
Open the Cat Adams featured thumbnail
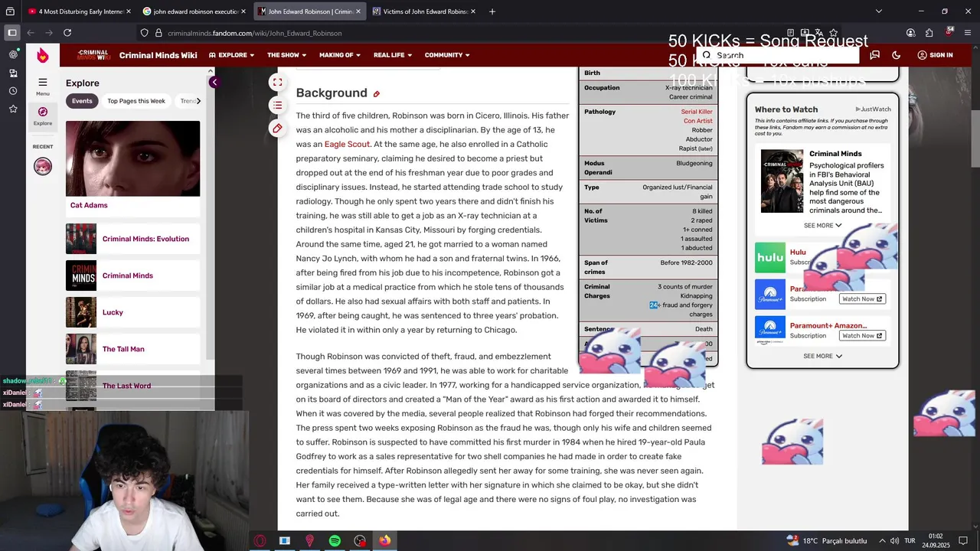click(132, 158)
